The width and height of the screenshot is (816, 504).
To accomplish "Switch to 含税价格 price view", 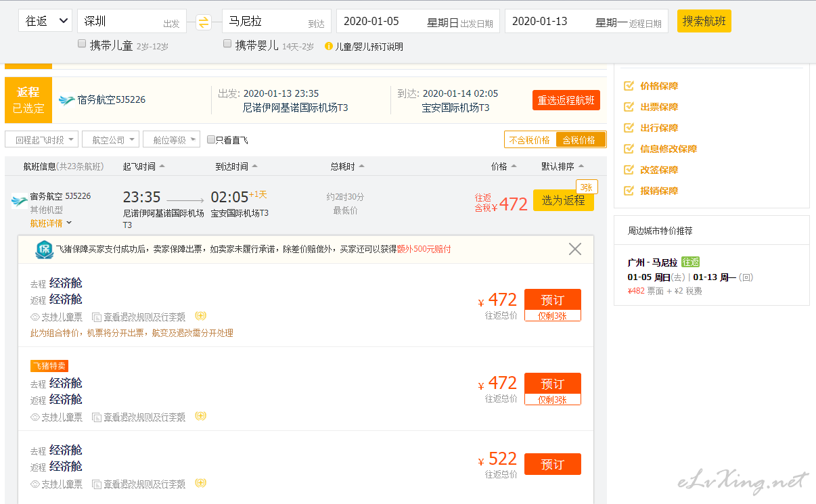I will click(581, 140).
